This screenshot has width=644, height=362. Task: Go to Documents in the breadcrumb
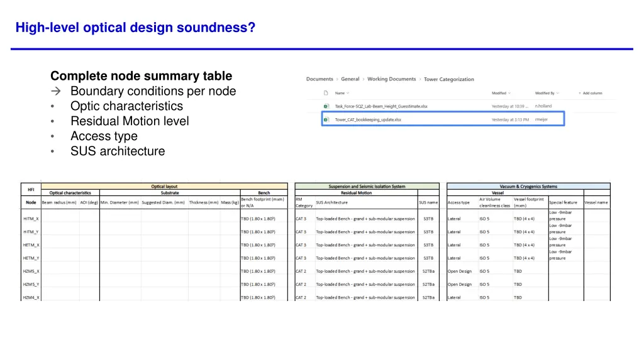(x=319, y=79)
